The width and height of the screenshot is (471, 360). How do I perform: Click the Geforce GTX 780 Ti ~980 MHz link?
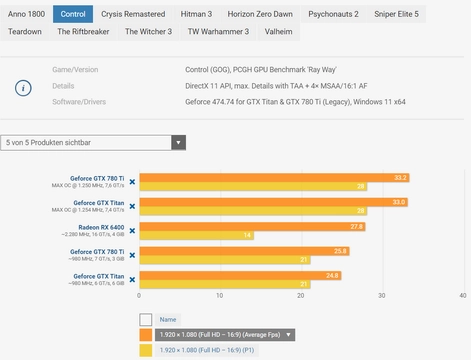click(x=97, y=252)
